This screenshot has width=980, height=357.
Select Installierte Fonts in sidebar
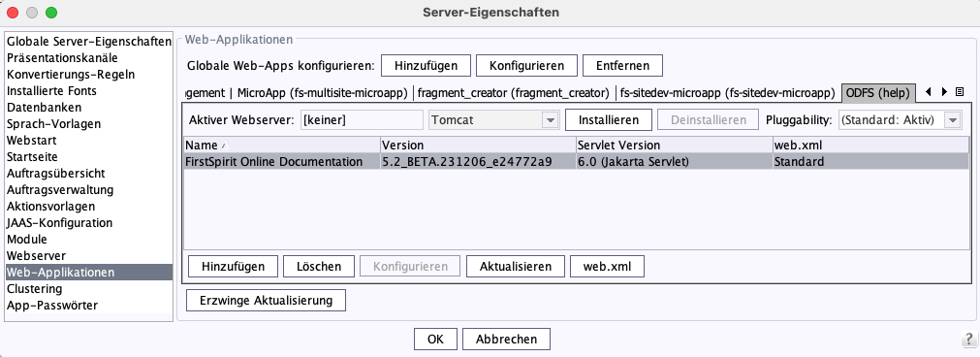[89, 90]
